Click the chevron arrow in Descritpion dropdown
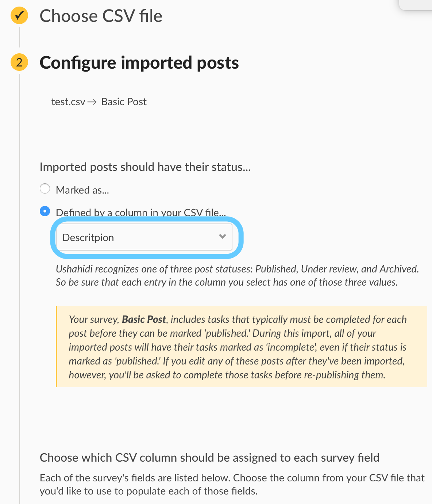Viewport: 432px width, 504px height. [x=223, y=236]
